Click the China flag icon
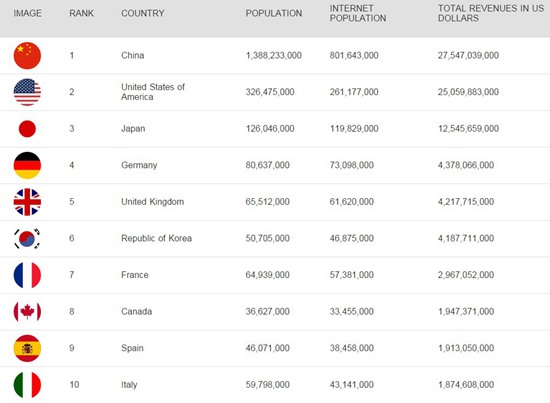The width and height of the screenshot is (550, 403). pyautogui.click(x=27, y=55)
